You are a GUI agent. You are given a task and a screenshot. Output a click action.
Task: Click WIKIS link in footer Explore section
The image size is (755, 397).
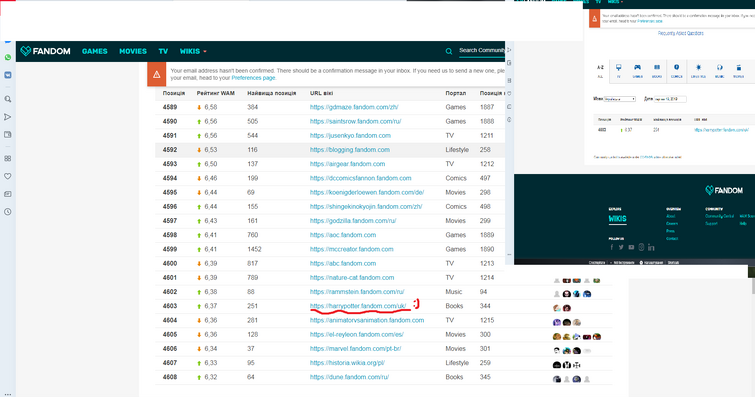(617, 219)
